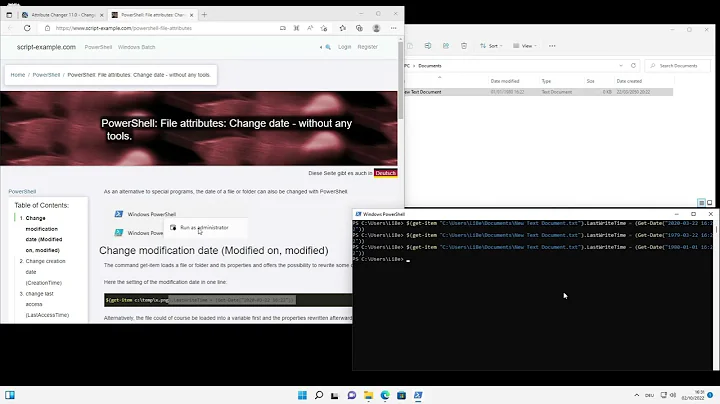Open Task View on the taskbar
Image resolution: width=720 pixels, height=404 pixels.
pyautogui.click(x=335, y=395)
